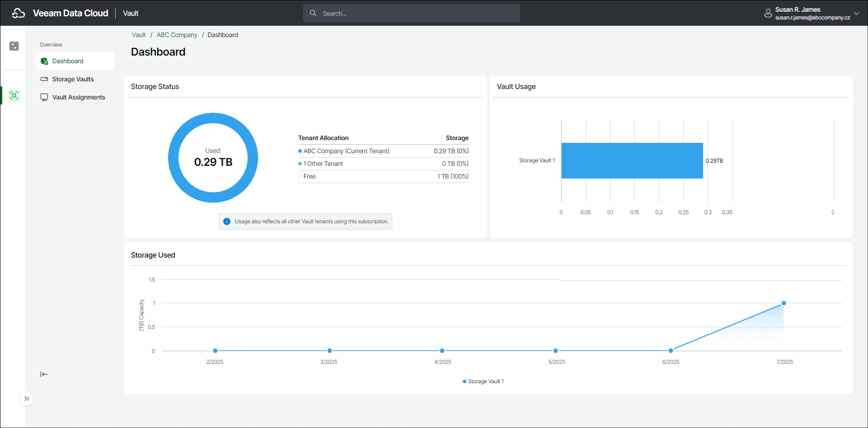Click the Veeam Data Cloud title text

70,13
